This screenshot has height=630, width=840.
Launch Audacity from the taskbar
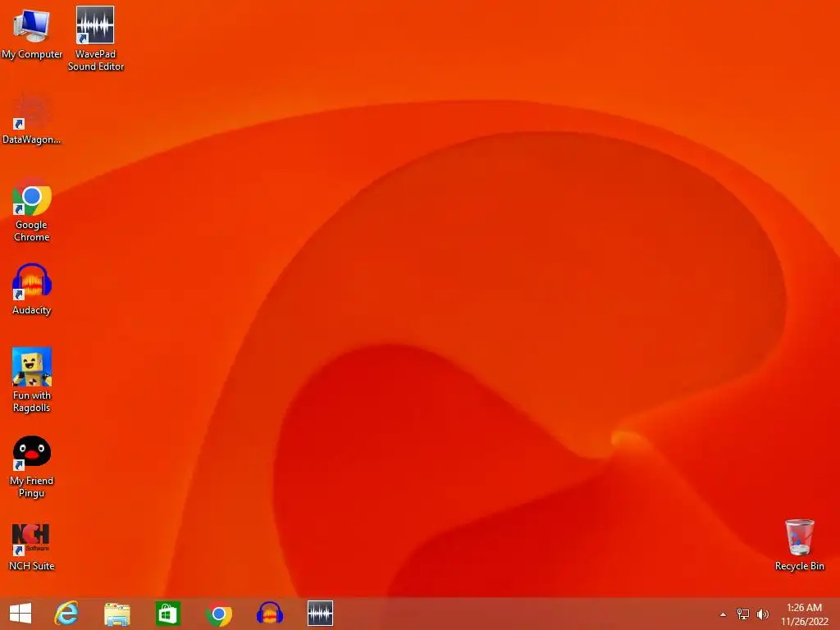(269, 614)
